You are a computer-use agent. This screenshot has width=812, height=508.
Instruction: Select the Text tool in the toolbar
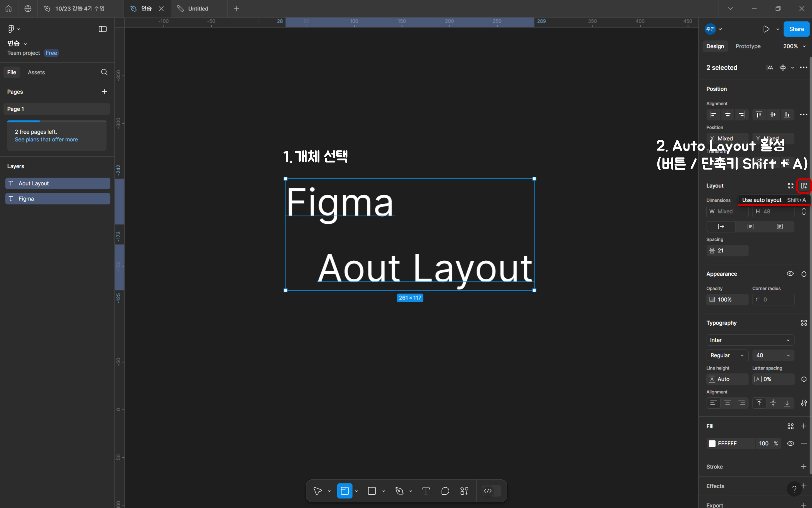pos(426,491)
